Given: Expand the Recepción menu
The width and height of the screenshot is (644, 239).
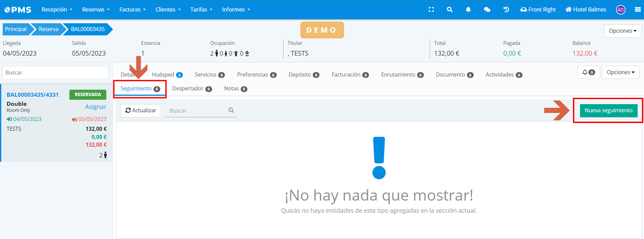Looking at the screenshot, I should (57, 9).
